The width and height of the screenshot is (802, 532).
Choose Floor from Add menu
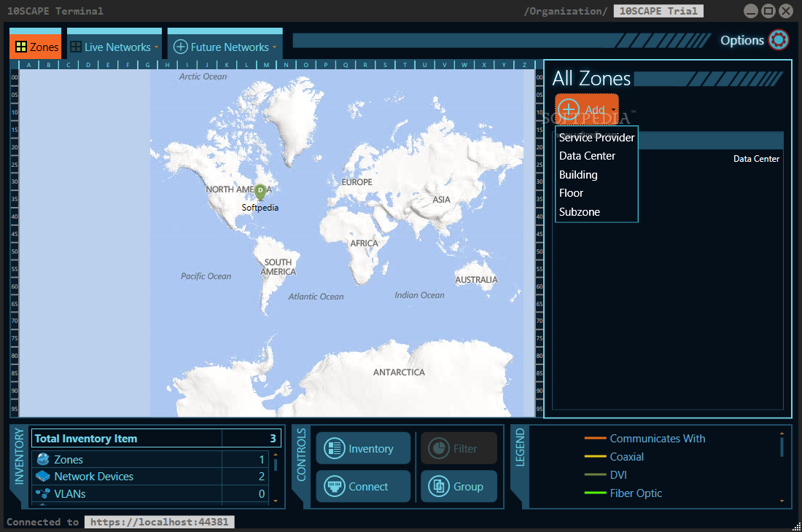click(x=596, y=193)
